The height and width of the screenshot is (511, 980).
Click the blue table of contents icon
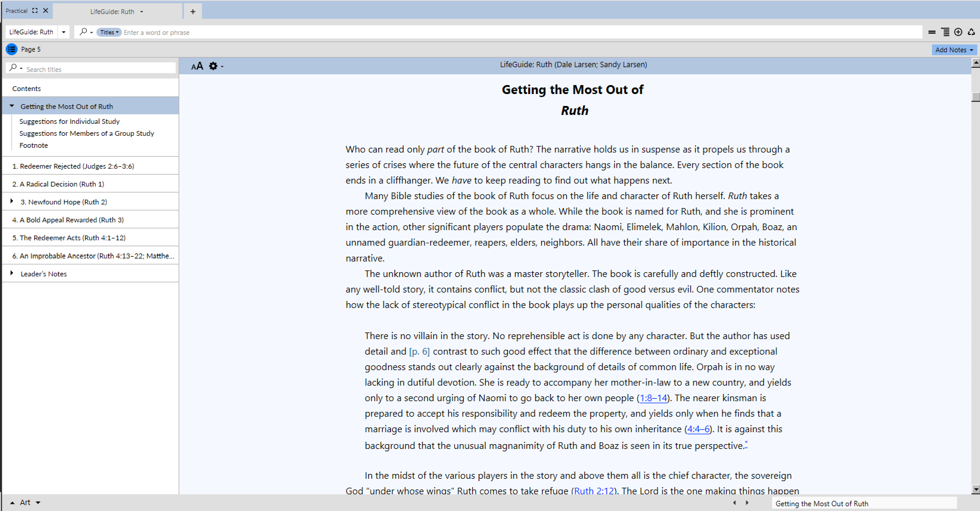pyautogui.click(x=11, y=49)
